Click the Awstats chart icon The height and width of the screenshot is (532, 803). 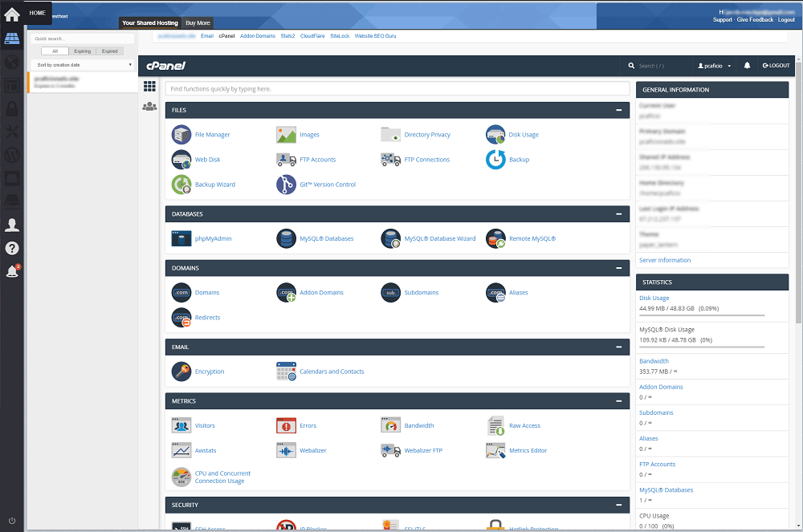(181, 451)
